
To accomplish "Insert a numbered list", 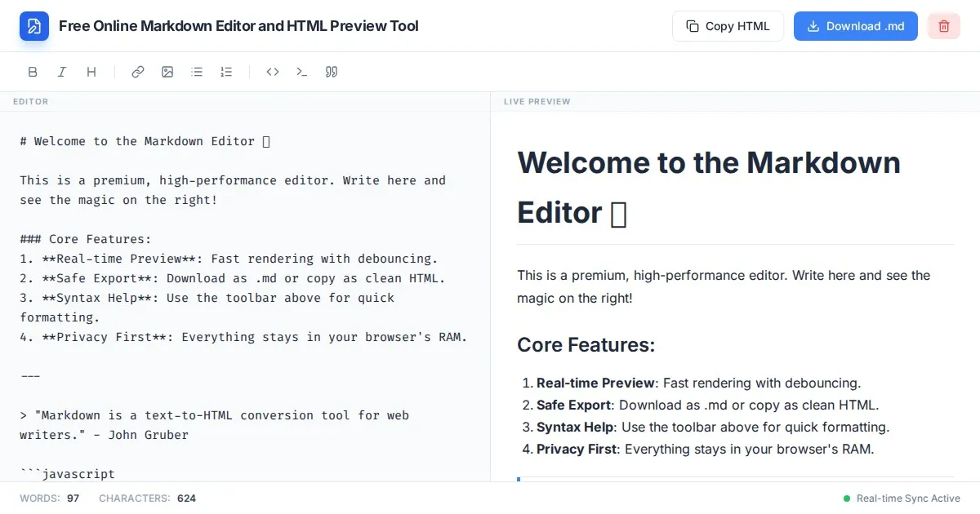I will pos(226,72).
